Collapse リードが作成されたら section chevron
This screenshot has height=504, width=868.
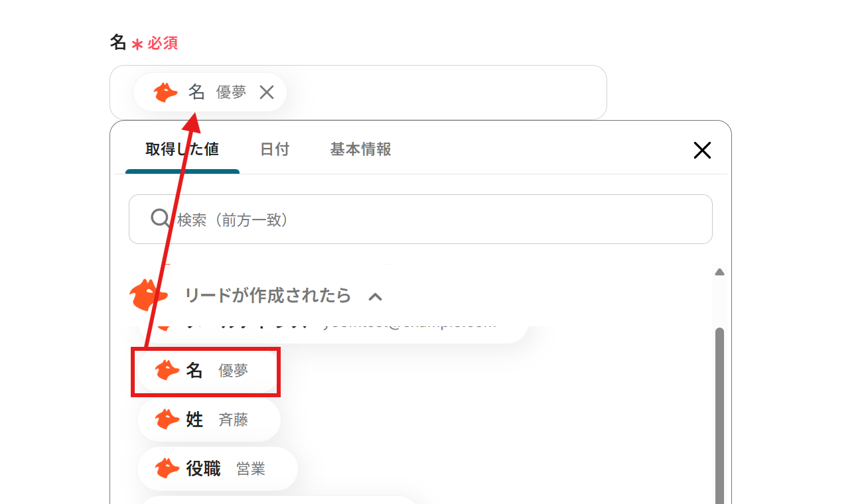(x=375, y=296)
